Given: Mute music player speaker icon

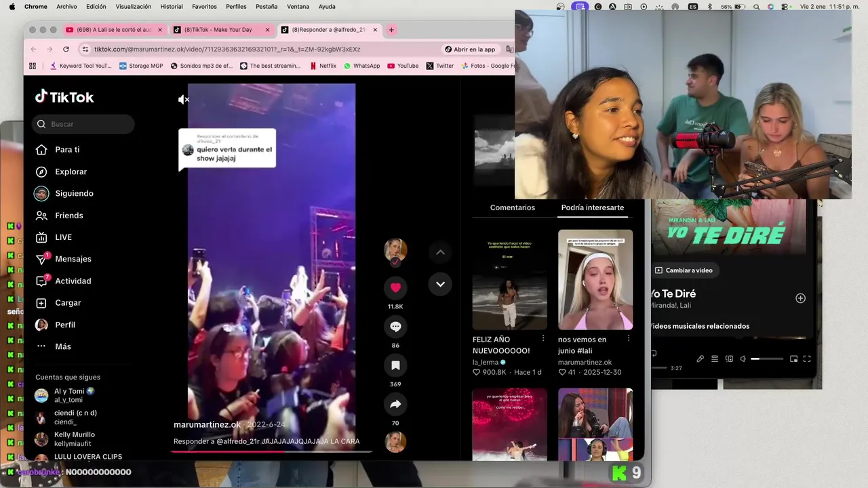Looking at the screenshot, I should click(x=743, y=359).
